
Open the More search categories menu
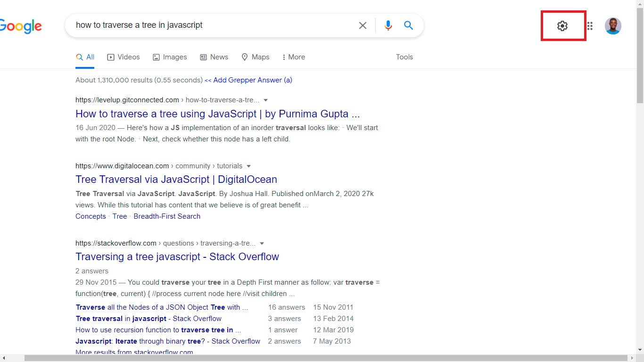pyautogui.click(x=294, y=57)
